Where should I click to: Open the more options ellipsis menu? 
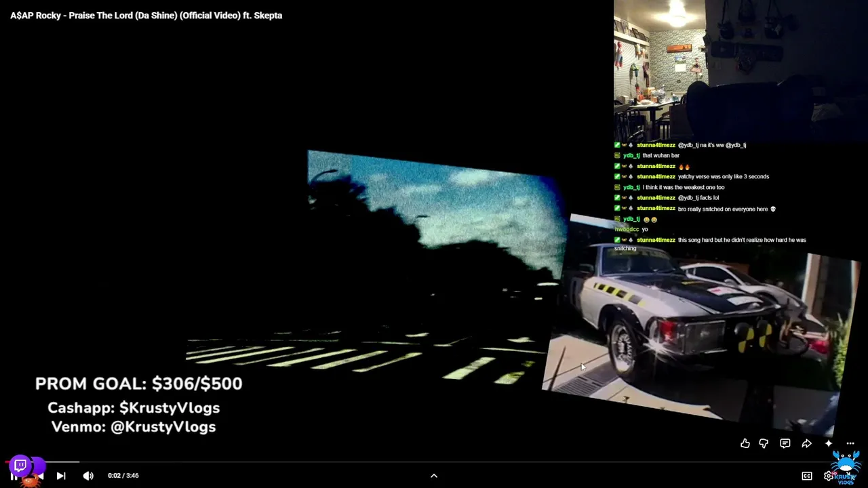click(850, 443)
